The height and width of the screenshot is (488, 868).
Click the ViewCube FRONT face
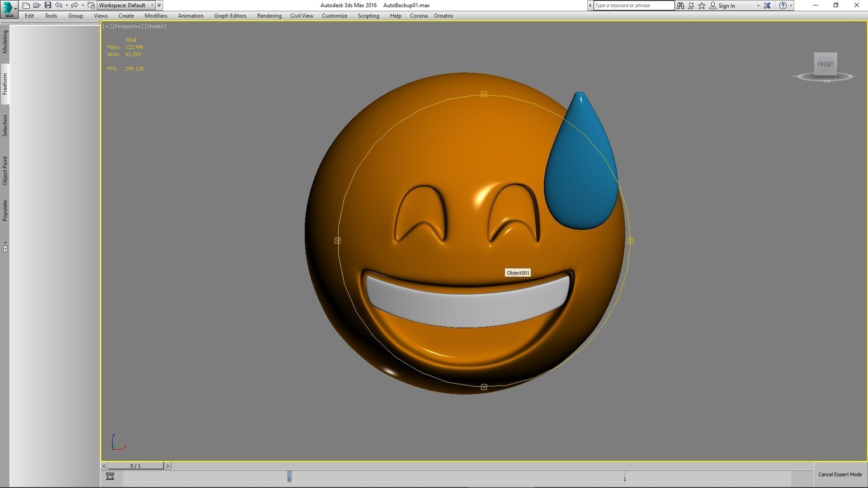coord(826,63)
